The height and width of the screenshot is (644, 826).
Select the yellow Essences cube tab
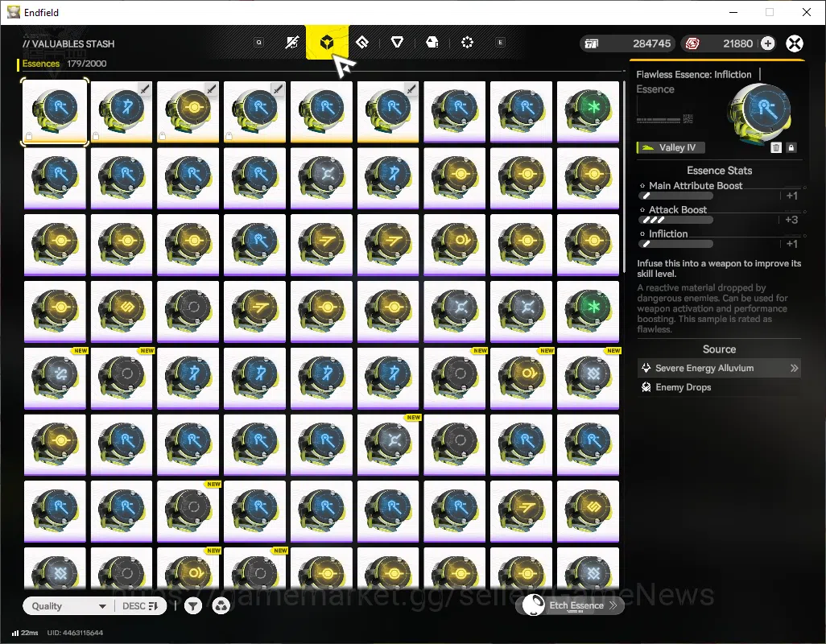(x=327, y=42)
